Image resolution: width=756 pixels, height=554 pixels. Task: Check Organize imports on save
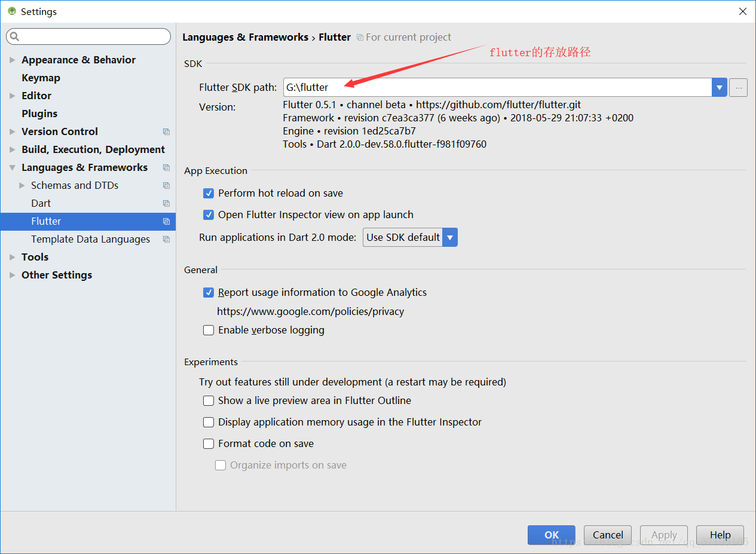pos(221,465)
